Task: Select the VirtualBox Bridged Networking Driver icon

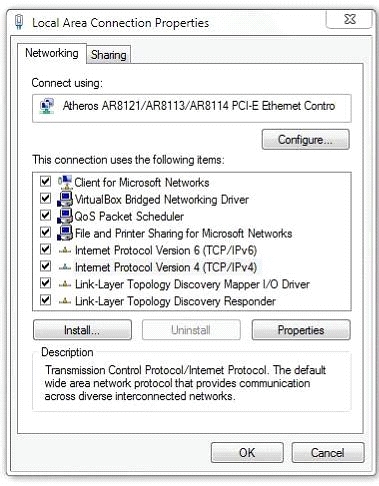Action: click(65, 199)
